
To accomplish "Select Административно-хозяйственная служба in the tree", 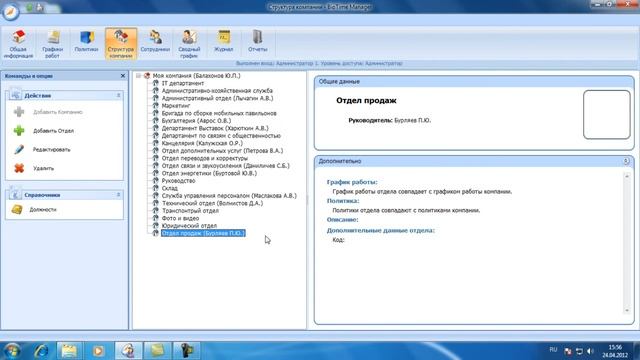I will (x=217, y=91).
